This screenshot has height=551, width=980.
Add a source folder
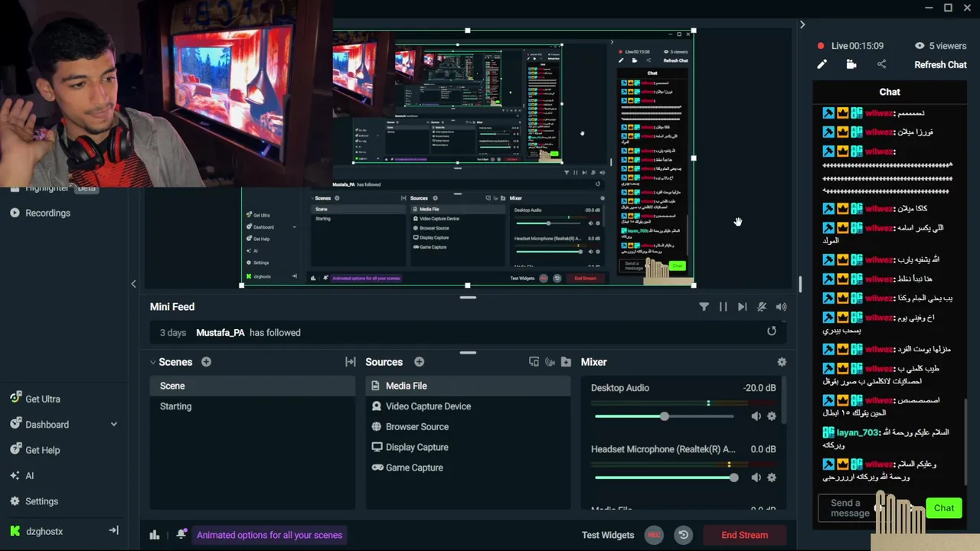[x=566, y=362]
